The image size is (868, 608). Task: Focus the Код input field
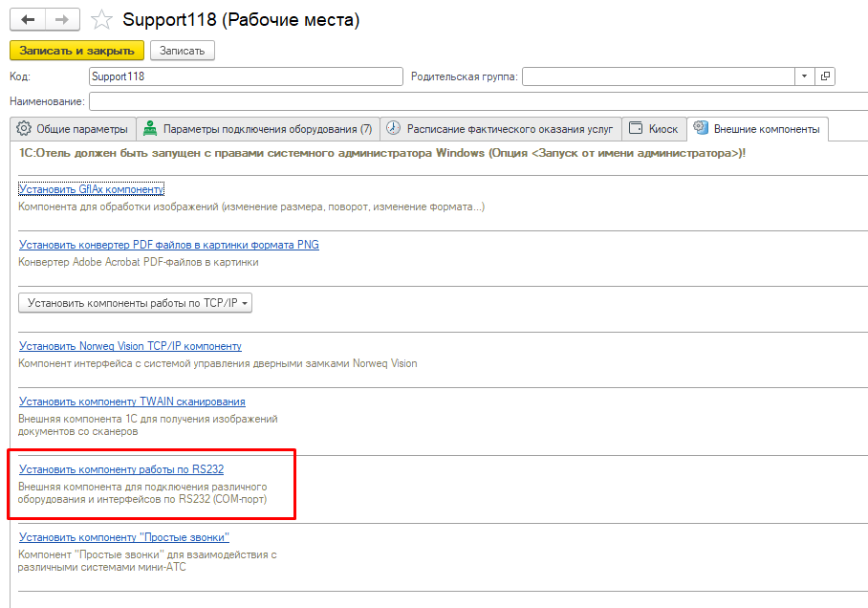click(x=246, y=76)
